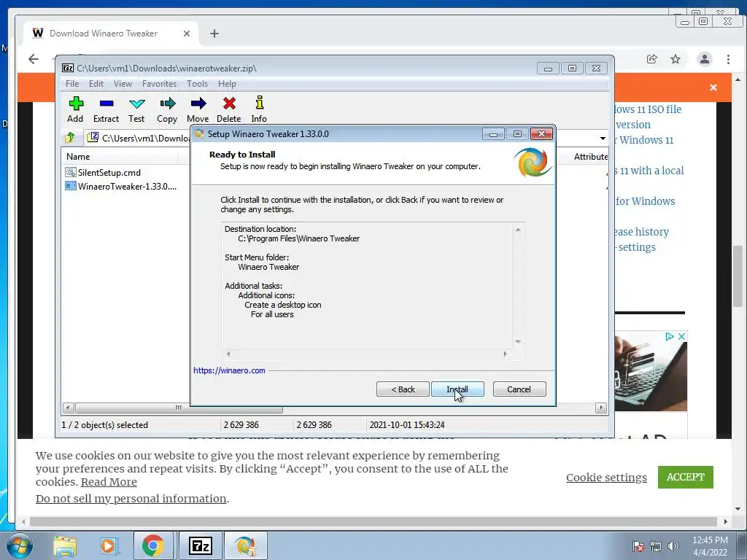Click the Add icon in 7-Zip toolbar
This screenshot has height=560, width=747.
75,109
